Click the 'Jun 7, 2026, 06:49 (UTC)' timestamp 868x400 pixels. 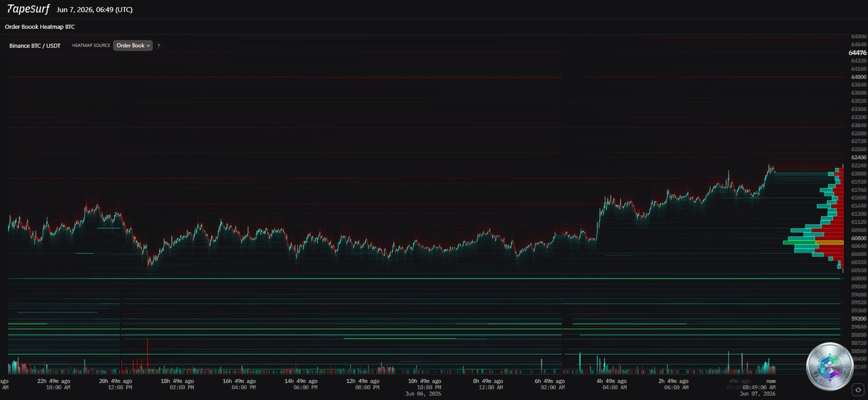[94, 10]
